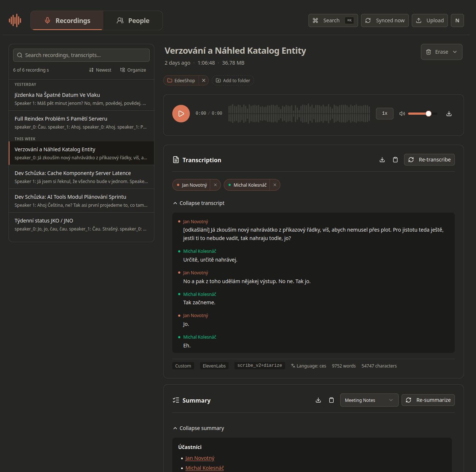Open Full Reindex Problém recording

pos(81,122)
